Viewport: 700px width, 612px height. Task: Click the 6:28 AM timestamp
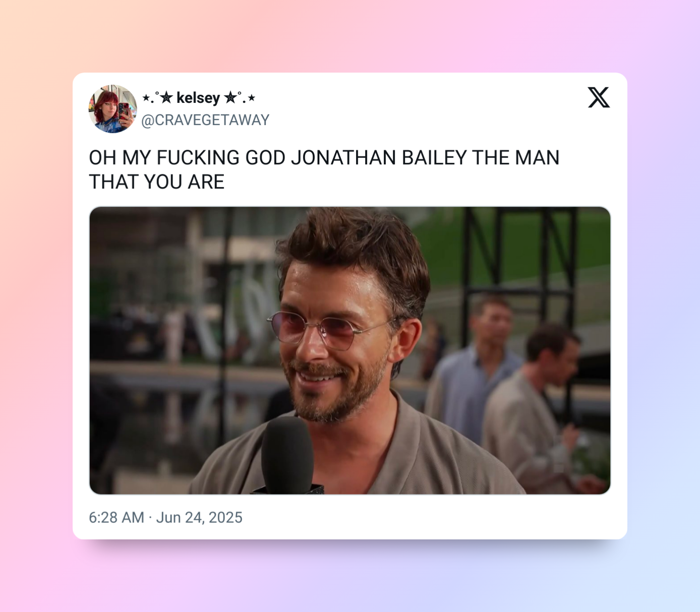pyautogui.click(x=116, y=518)
